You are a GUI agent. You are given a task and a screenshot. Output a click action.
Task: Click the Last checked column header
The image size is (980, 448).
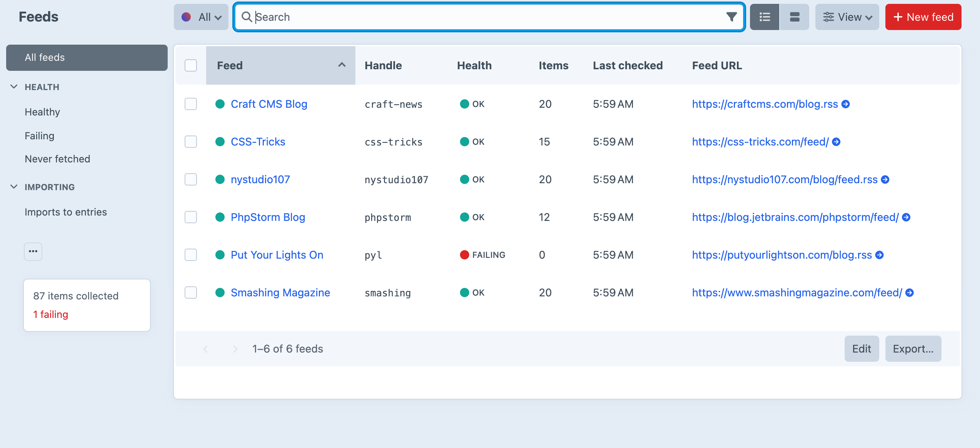click(628, 65)
